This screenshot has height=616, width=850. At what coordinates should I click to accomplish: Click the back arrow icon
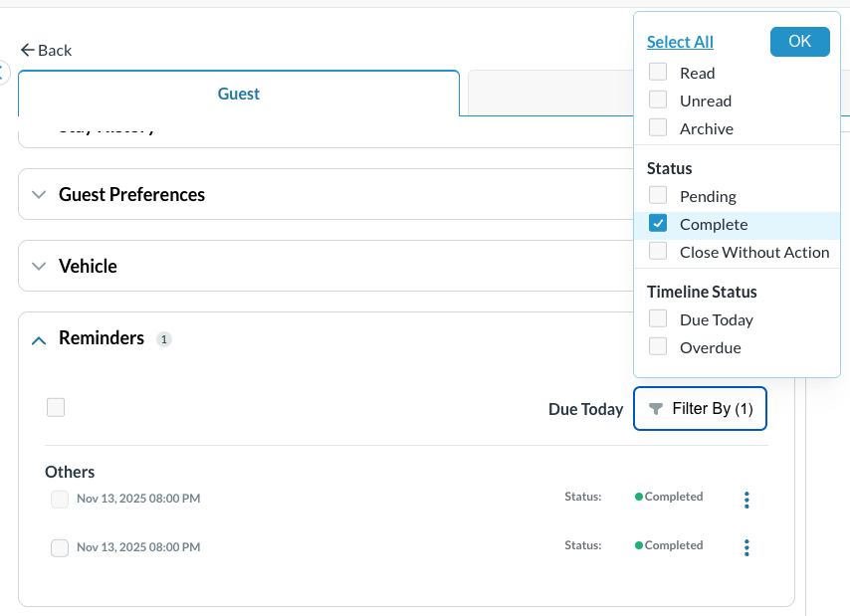[x=27, y=49]
